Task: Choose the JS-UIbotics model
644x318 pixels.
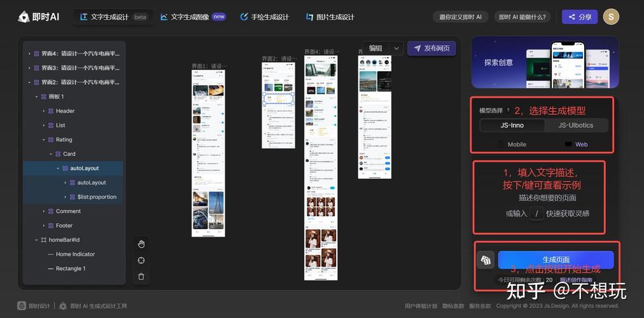Action: [575, 125]
